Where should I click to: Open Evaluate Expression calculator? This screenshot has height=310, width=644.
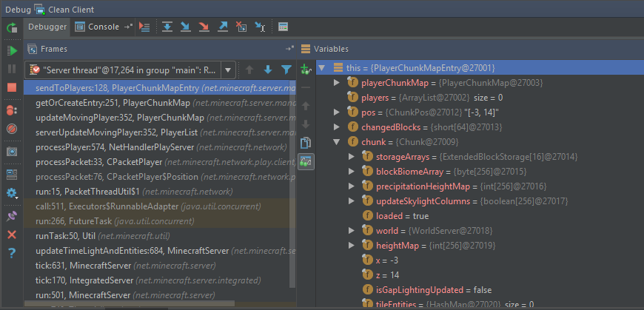pos(283,27)
